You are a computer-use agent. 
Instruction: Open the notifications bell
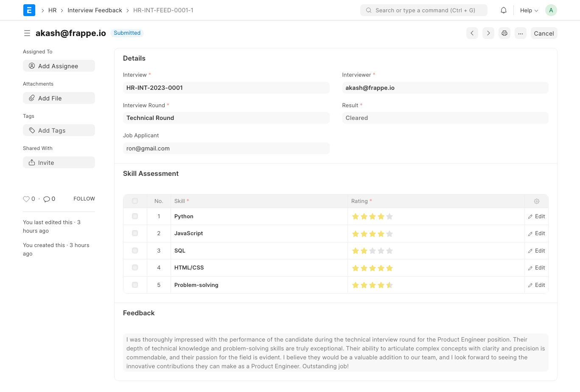click(504, 10)
